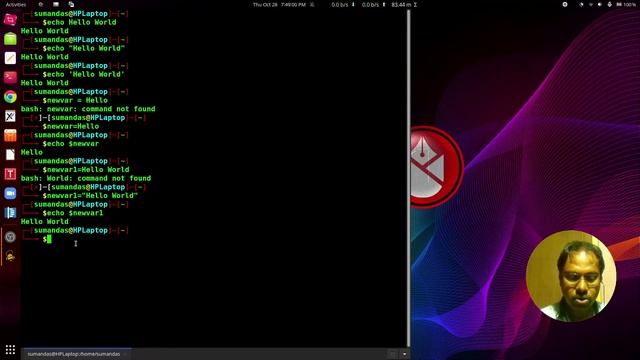Open the yellow dock icon at bottom
This screenshot has width=640, height=360.
10,256
